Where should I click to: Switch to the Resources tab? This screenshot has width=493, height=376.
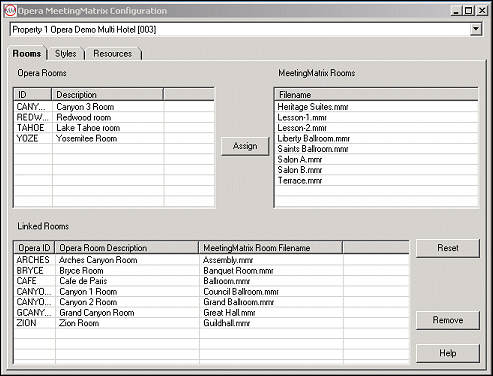113,54
